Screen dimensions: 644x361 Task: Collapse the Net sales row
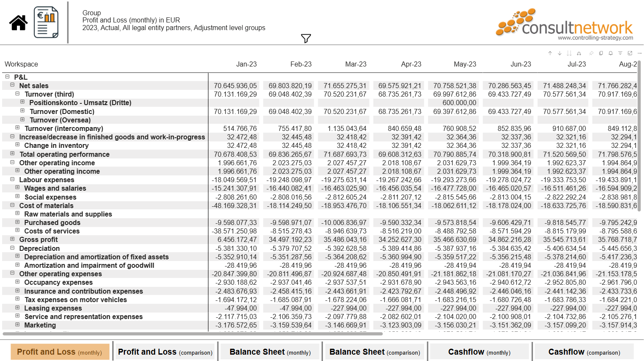tap(12, 85)
